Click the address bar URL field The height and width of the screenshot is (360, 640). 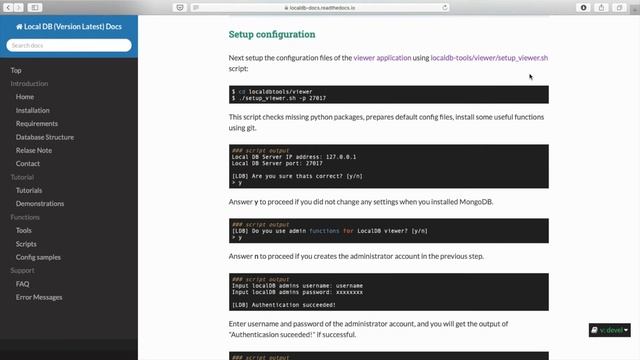(x=320, y=7)
